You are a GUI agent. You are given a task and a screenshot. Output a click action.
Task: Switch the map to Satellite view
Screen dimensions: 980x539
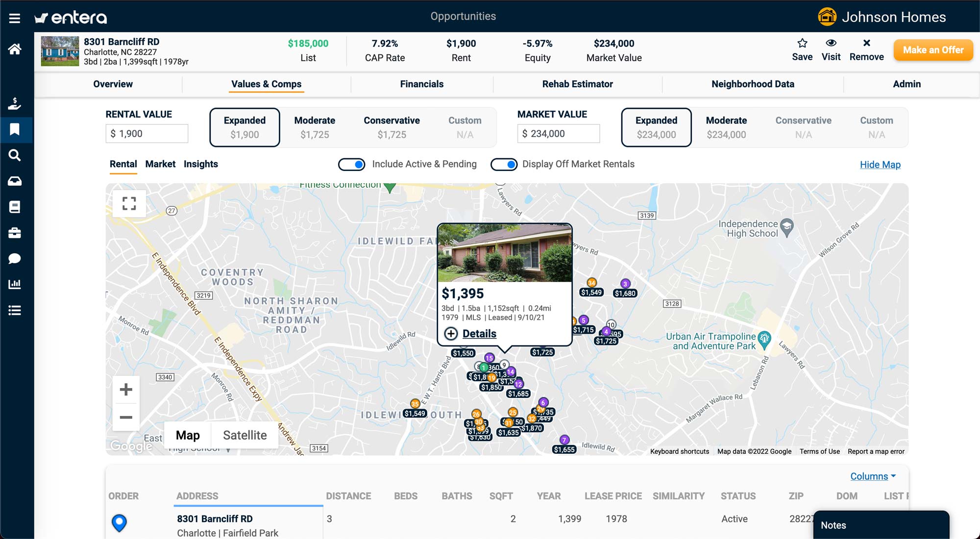click(x=245, y=435)
